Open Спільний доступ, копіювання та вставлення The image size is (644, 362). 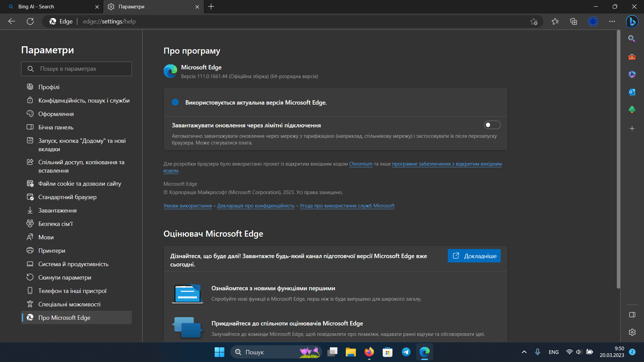click(x=76, y=166)
